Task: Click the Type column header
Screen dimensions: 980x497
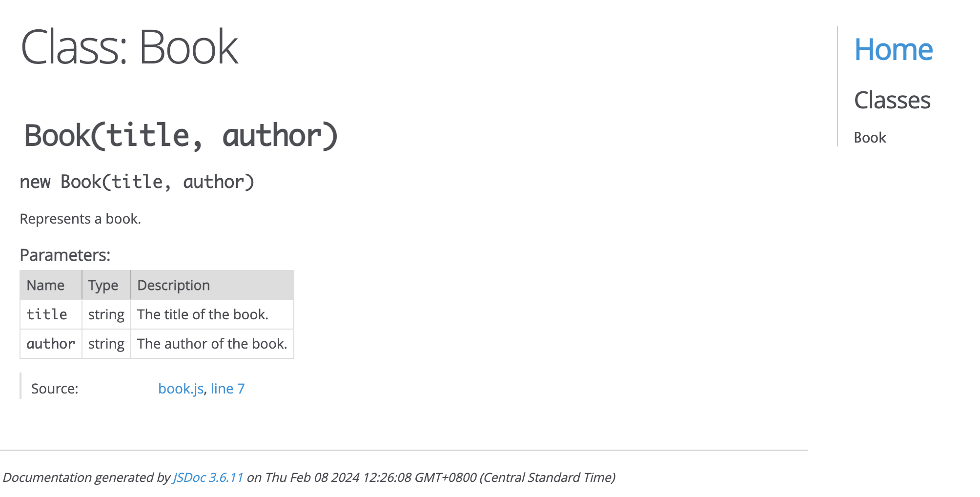Action: 103,285
